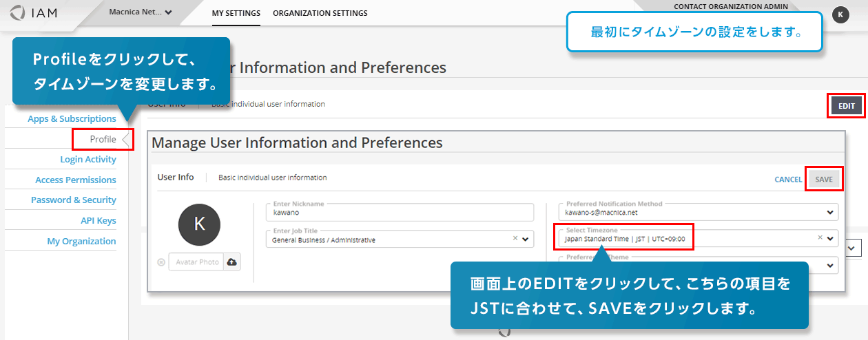Select Profile in the sidebar
Image resolution: width=868 pixels, height=340 pixels.
pyautogui.click(x=103, y=139)
